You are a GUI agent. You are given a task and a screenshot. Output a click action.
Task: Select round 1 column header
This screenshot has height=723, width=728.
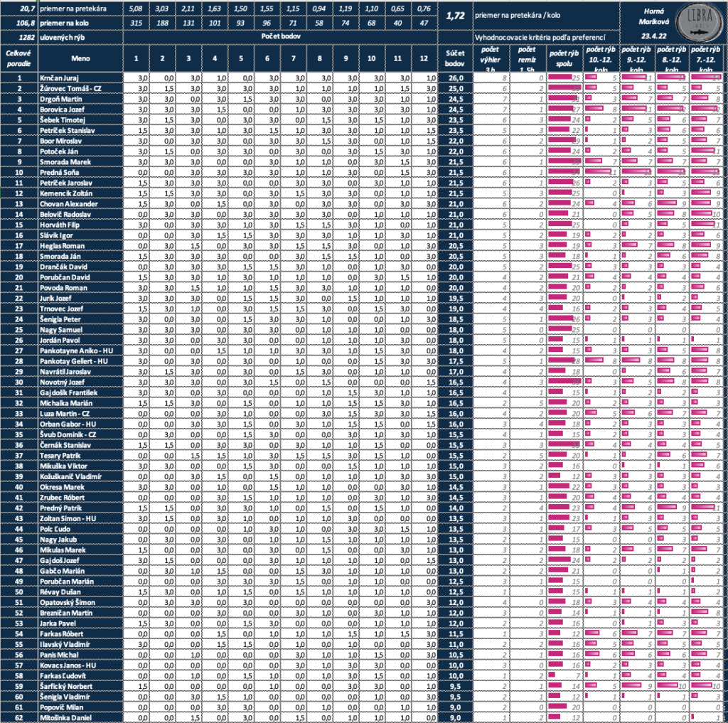pos(136,58)
